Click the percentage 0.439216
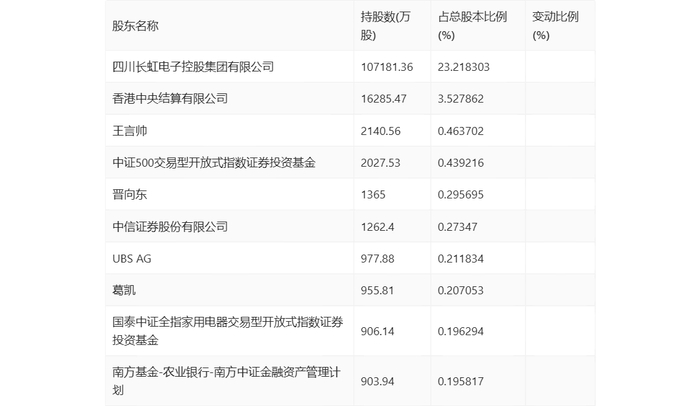This screenshot has width=700, height=406. coord(461,163)
